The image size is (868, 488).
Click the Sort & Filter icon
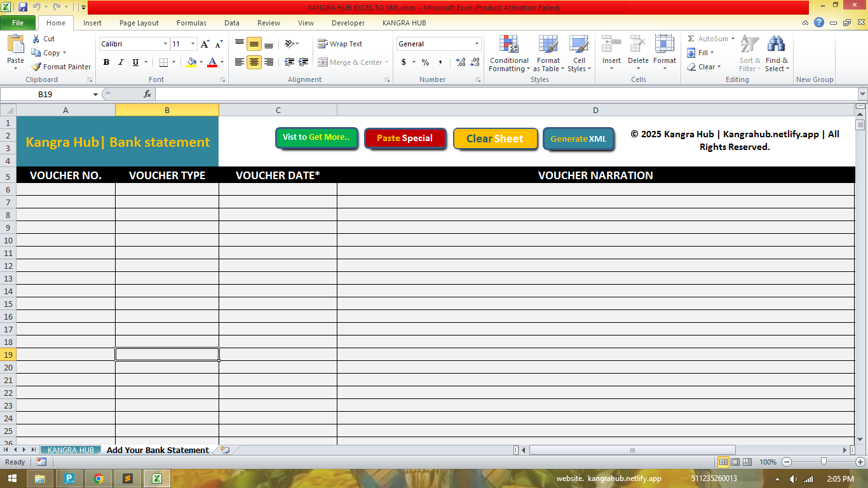point(750,54)
